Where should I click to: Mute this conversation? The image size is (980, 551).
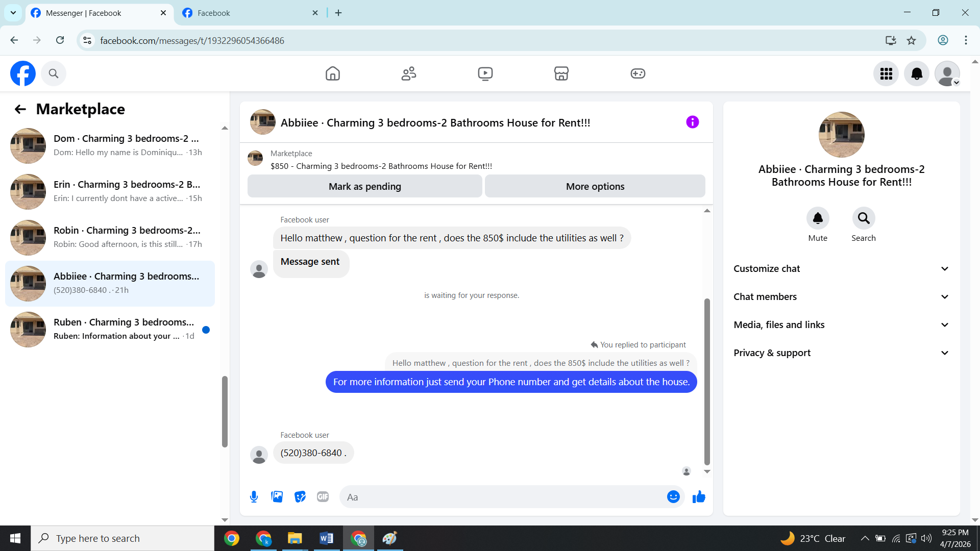[x=817, y=218]
